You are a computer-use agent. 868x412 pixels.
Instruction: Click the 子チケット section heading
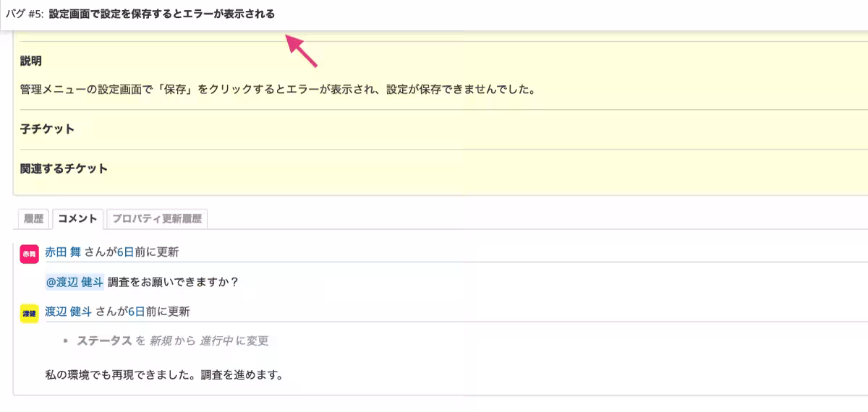coord(47,129)
